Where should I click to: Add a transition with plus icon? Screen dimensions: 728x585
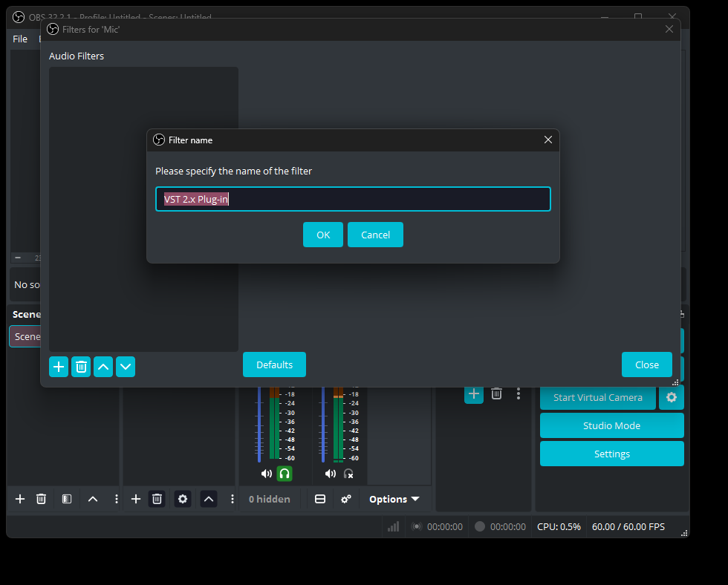(x=474, y=394)
